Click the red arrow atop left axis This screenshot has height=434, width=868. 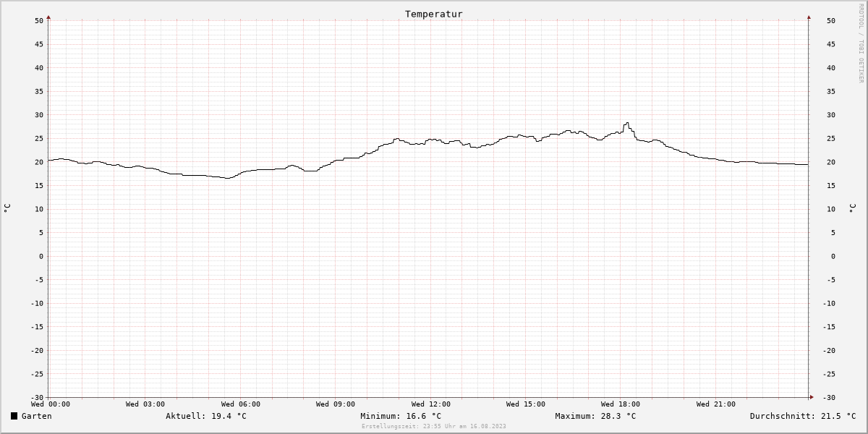coord(48,17)
